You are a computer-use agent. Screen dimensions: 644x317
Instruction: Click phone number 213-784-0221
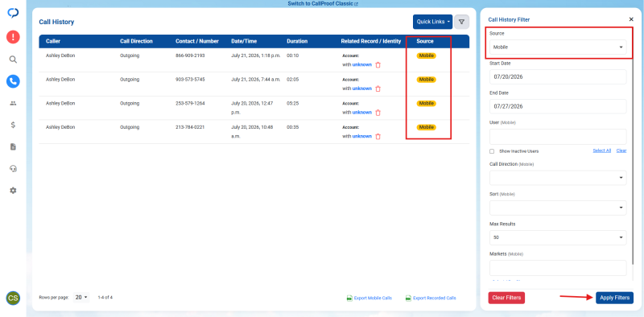click(190, 127)
